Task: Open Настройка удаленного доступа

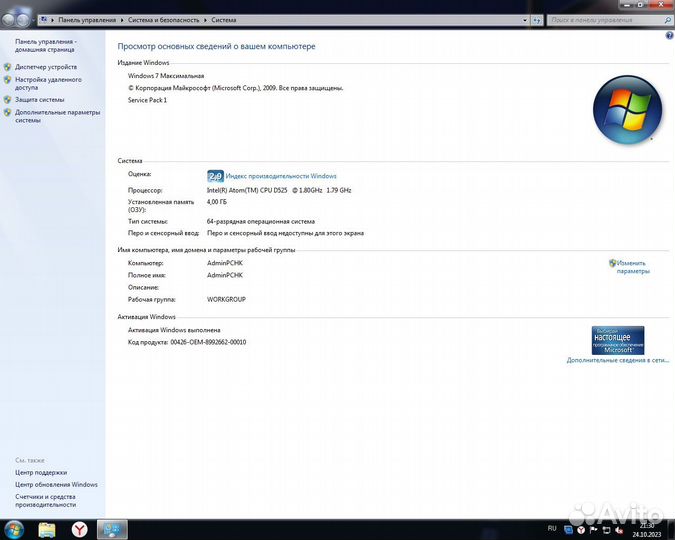Action: point(48,84)
